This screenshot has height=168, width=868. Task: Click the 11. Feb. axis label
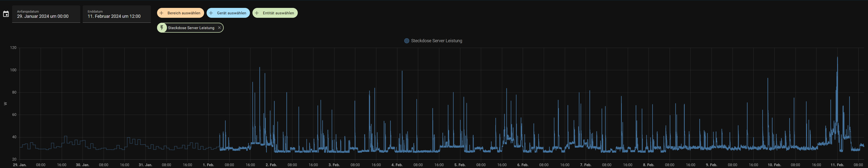[x=837, y=165]
